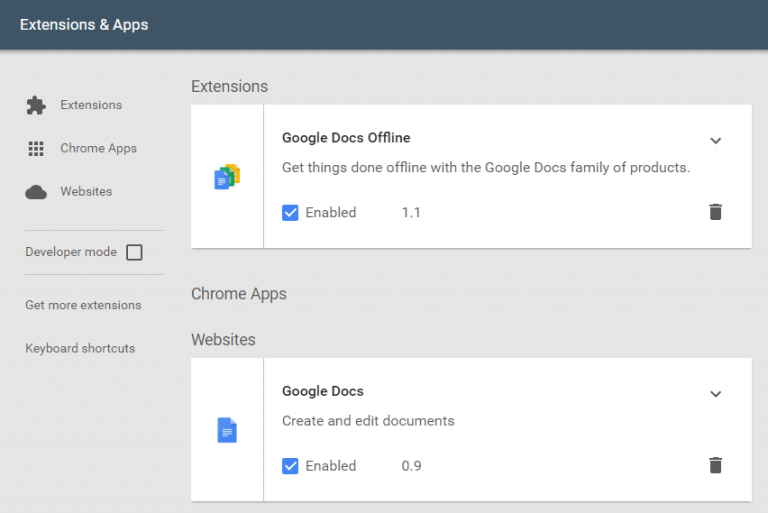Disable the Google Docs Offline Enabled checkbox
The height and width of the screenshot is (513, 768).
pos(290,213)
